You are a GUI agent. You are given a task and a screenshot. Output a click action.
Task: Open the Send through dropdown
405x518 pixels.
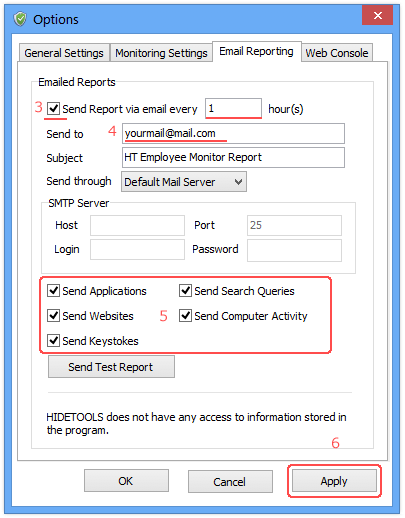pyautogui.click(x=184, y=182)
